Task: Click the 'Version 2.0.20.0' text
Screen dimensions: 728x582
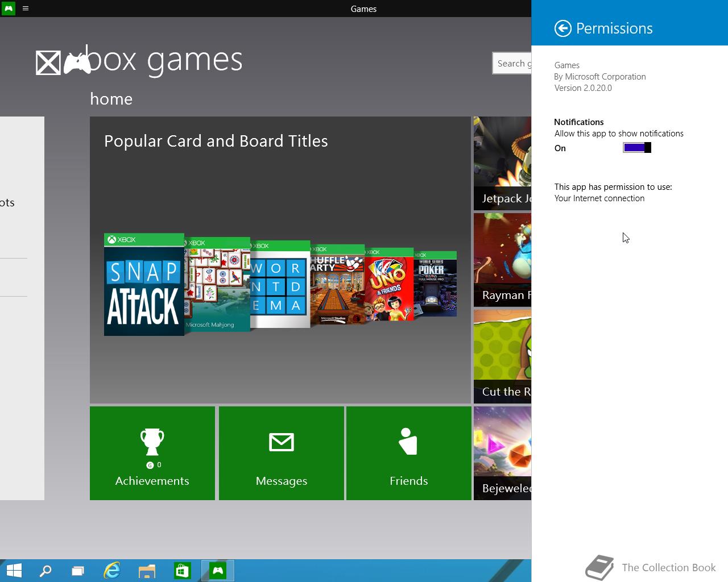Action: [583, 88]
